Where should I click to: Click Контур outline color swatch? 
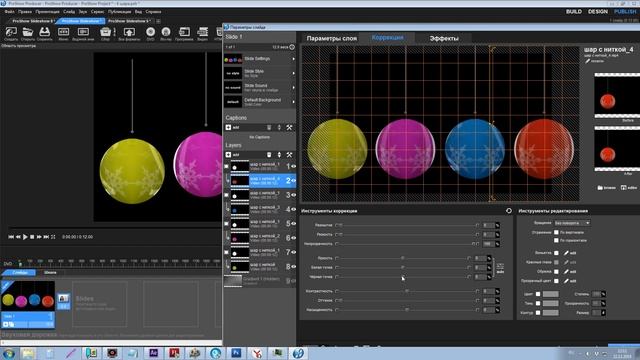click(550, 313)
